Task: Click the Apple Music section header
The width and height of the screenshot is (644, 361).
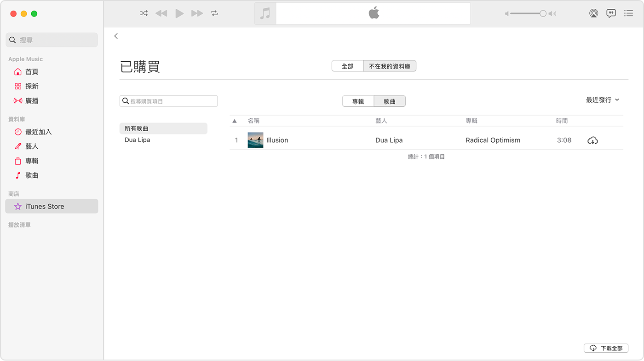Action: (25, 59)
